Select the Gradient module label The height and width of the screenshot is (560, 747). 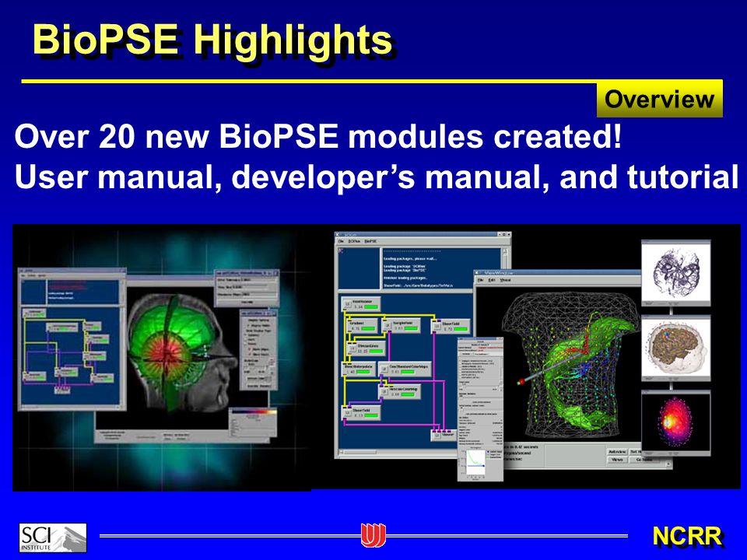pos(357,322)
